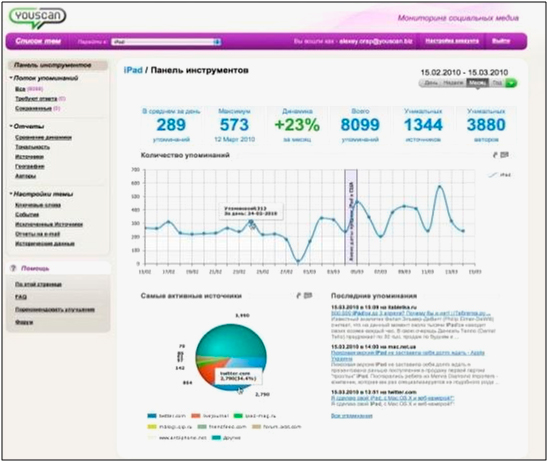
Task: Click the 8099 total mentions value
Action: [360, 125]
